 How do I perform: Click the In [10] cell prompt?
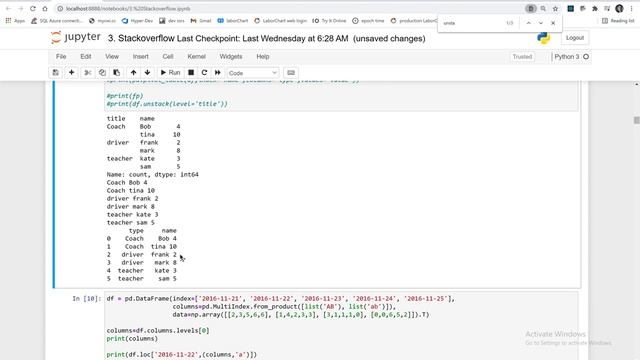(87, 299)
